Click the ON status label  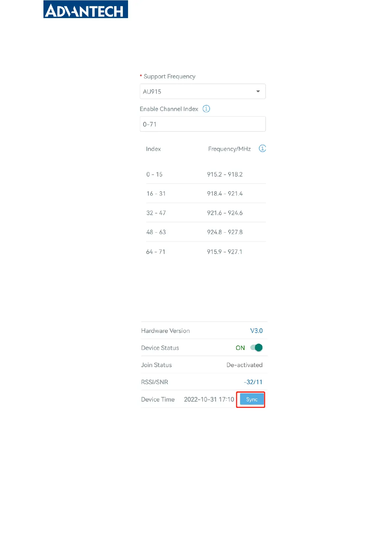pos(240,348)
